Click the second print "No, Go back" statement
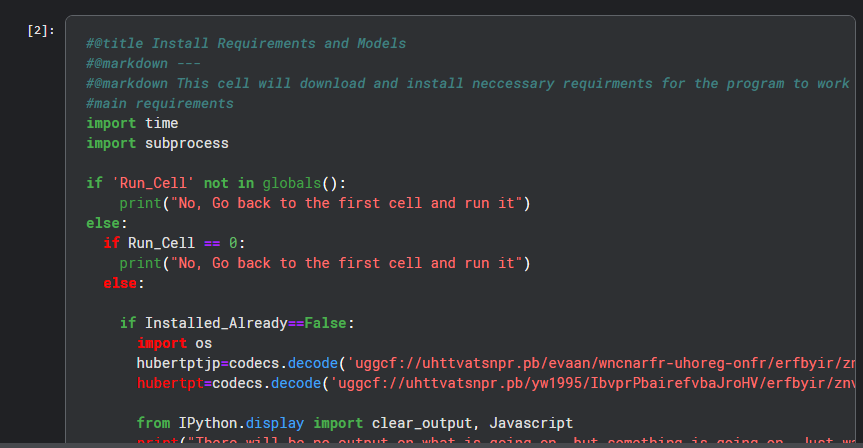863x448 pixels. tap(325, 263)
